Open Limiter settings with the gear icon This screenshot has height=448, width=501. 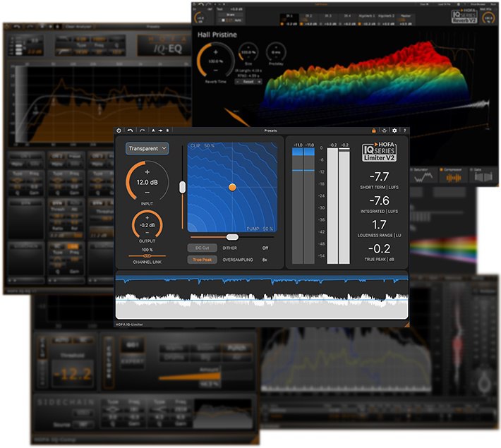click(394, 131)
